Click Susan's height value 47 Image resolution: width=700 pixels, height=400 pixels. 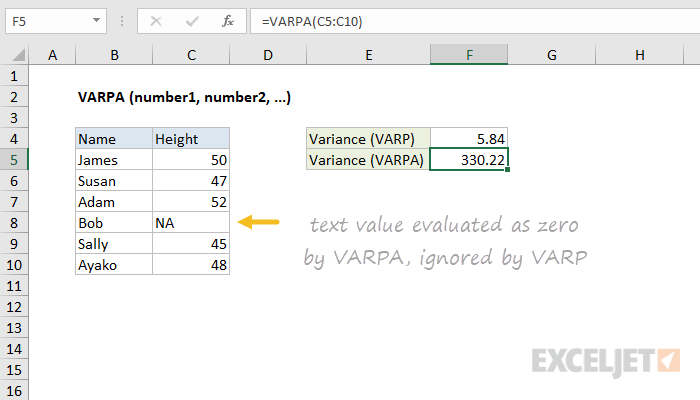191,181
